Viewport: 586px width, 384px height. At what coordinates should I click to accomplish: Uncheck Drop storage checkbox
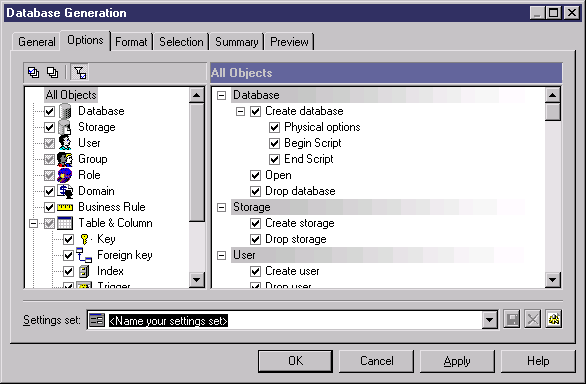(x=256, y=239)
